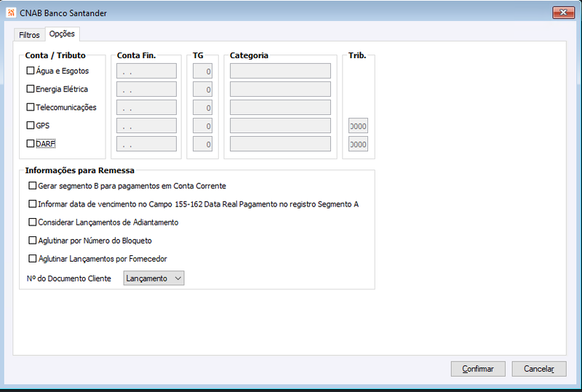Image resolution: width=582 pixels, height=392 pixels.
Task: Click TG field in GPS row
Action: click(x=203, y=126)
